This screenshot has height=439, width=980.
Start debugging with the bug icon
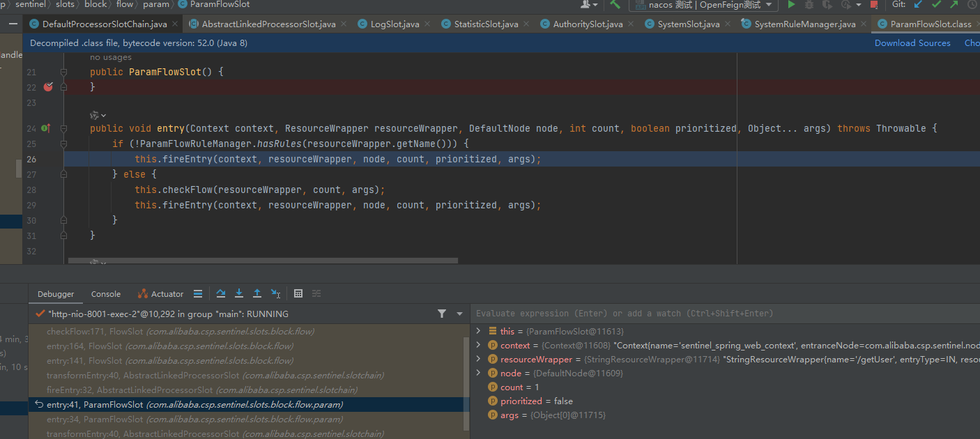809,4
